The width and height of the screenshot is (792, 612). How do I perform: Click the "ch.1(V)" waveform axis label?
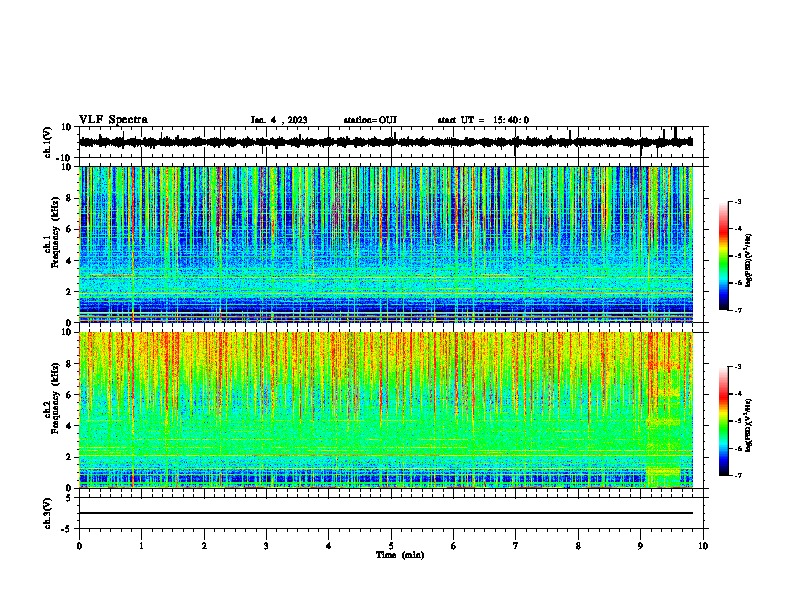[48, 142]
